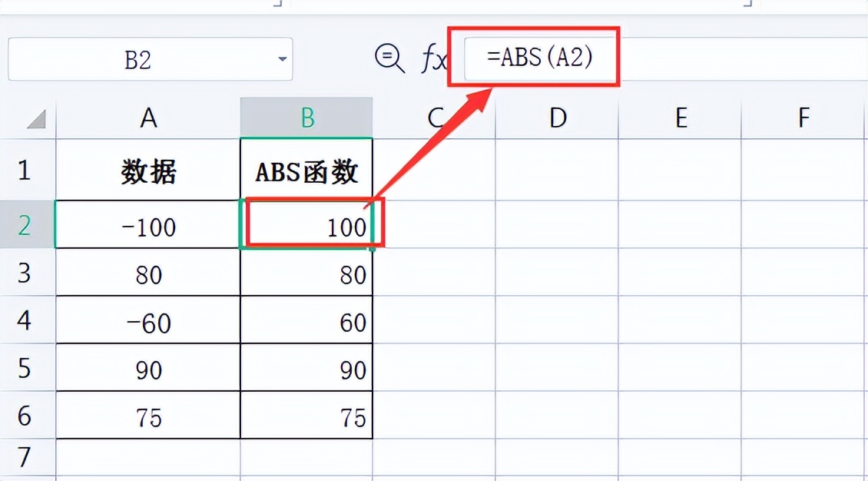
Task: Select cell B6 showing 75
Action: coord(306,415)
